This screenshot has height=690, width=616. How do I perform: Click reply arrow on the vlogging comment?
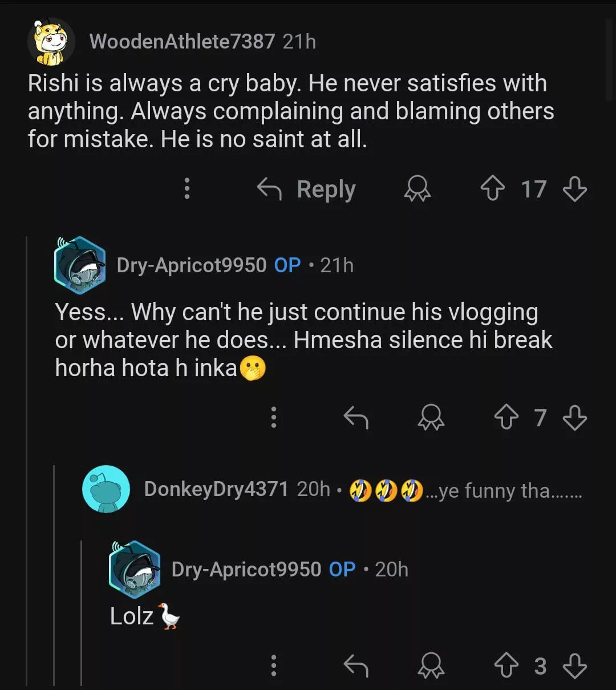click(x=356, y=418)
